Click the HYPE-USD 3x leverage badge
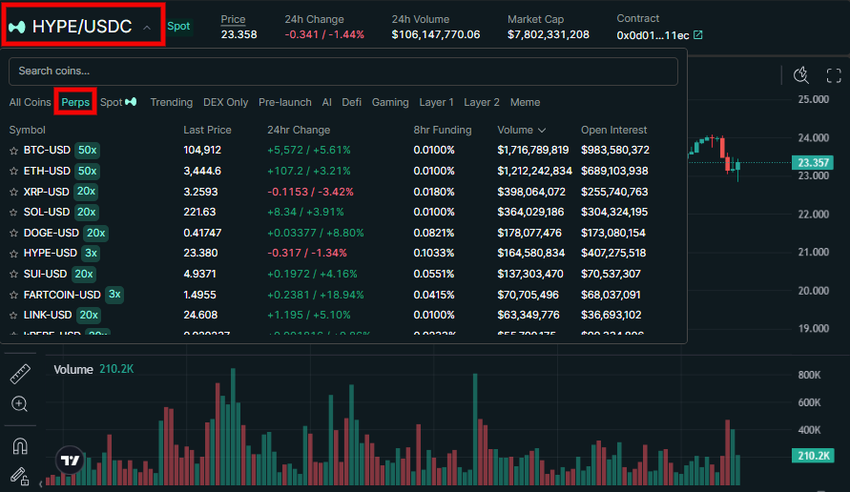Viewport: 850px width, 492px height. 91,253
